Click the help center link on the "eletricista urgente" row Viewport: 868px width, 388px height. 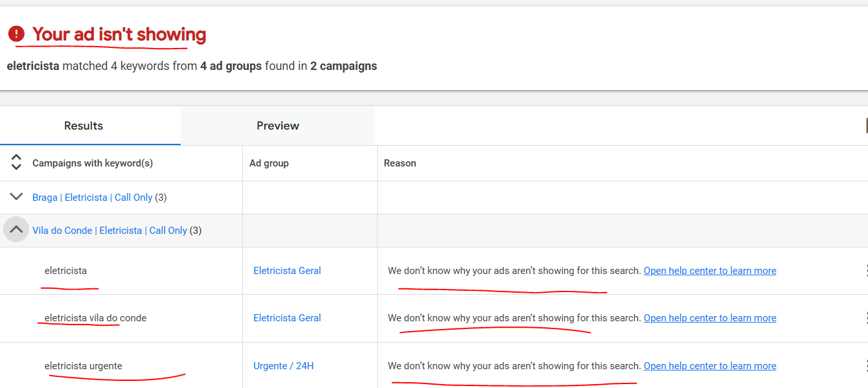[709, 365]
